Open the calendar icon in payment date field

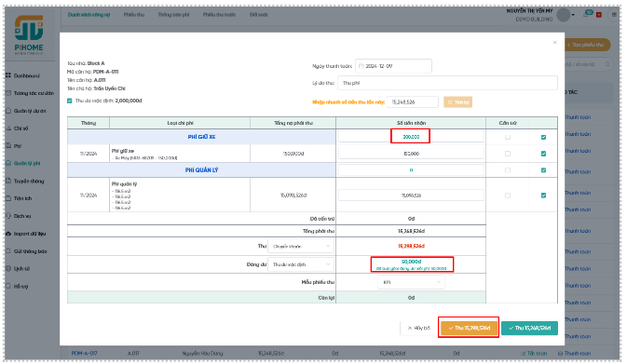coord(361,66)
